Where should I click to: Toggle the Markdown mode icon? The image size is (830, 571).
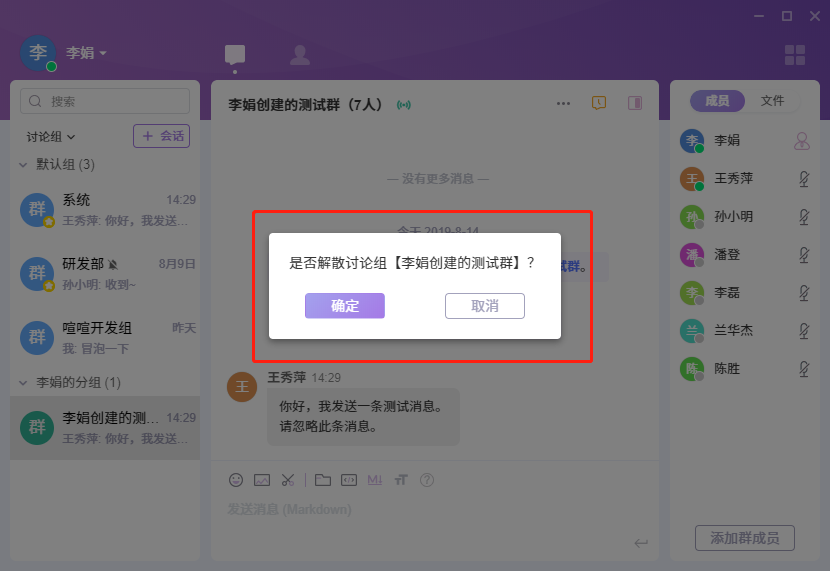pos(375,480)
